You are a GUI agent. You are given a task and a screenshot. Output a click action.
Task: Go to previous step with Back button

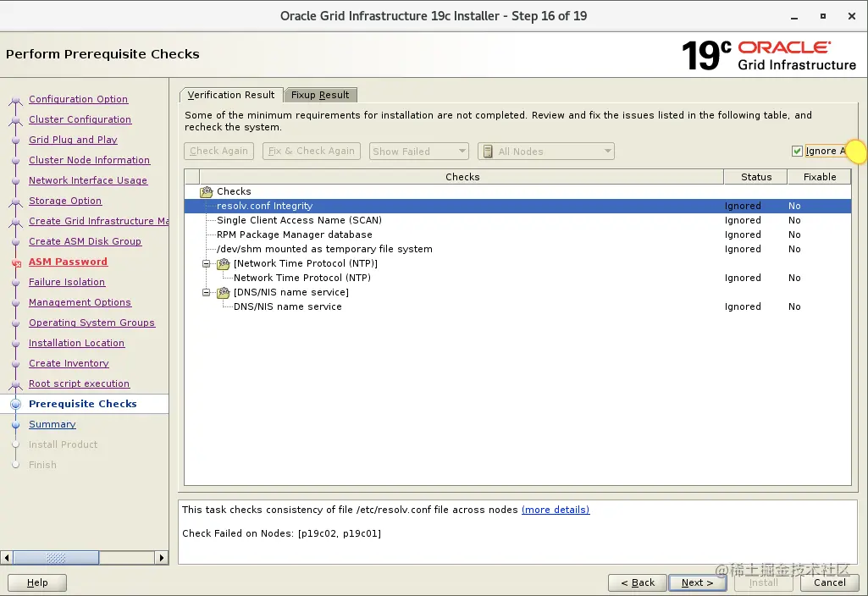coord(637,582)
